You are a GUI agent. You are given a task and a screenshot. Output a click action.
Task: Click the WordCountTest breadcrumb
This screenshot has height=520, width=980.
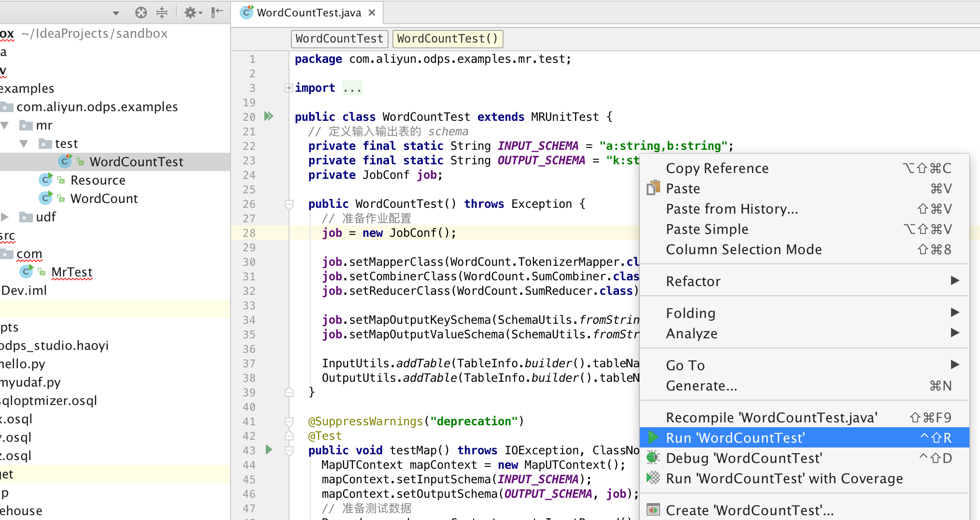click(339, 39)
